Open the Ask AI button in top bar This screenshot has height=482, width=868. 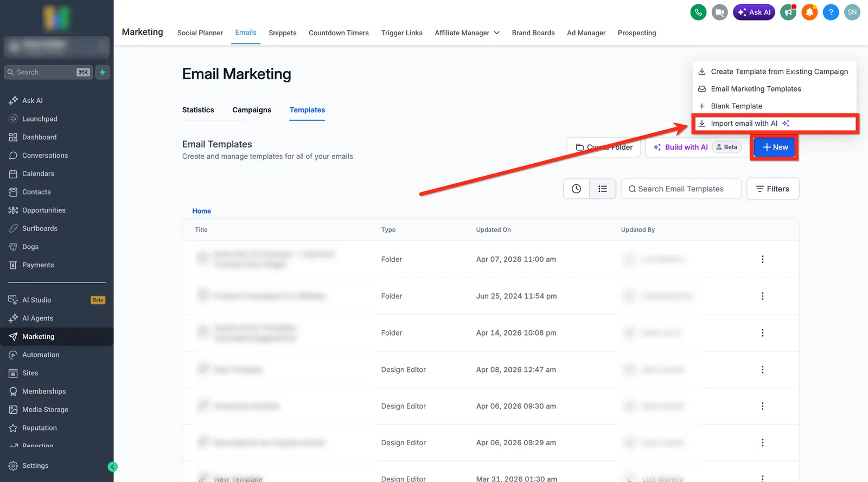(x=754, y=12)
